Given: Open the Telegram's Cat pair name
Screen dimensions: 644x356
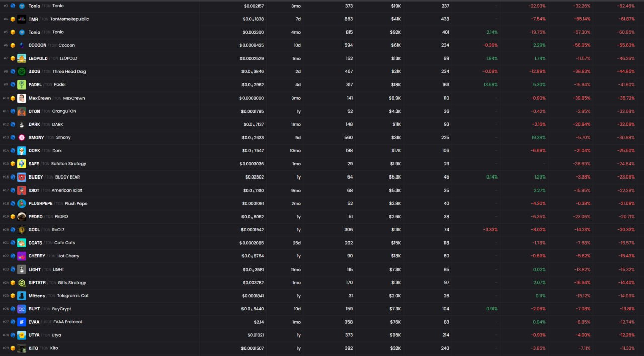Looking at the screenshot, I should tap(72, 296).
